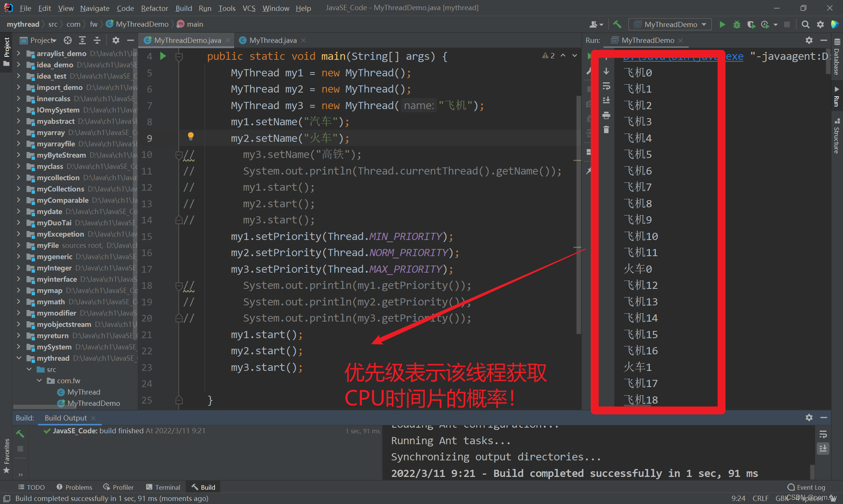Screen dimensions: 843x504
Task: Open the Refactor menu
Action: pyautogui.click(x=154, y=8)
